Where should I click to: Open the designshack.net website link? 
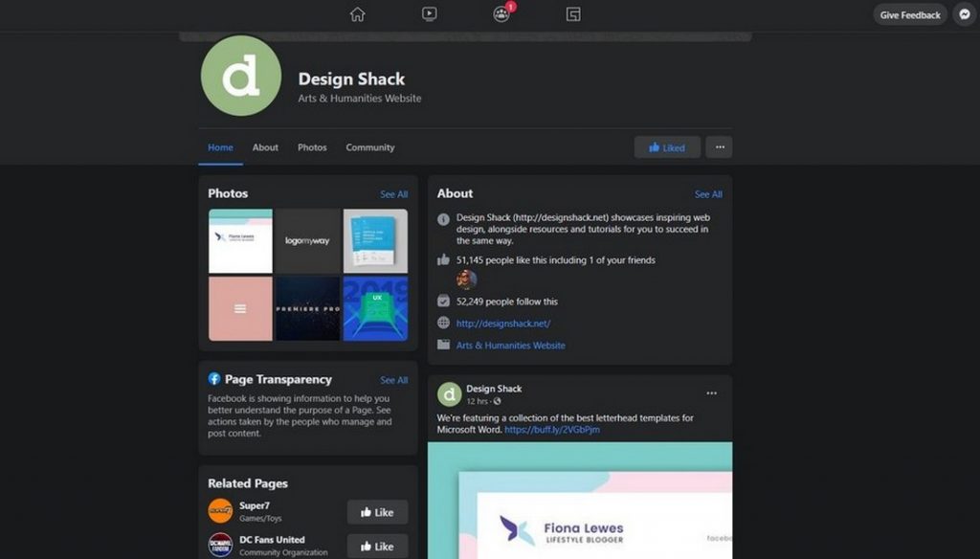pos(503,324)
